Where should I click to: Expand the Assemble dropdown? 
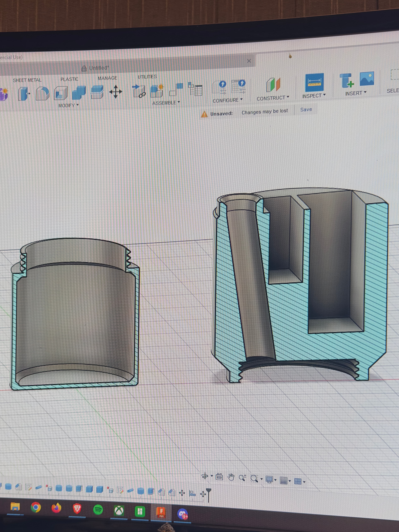[166, 103]
